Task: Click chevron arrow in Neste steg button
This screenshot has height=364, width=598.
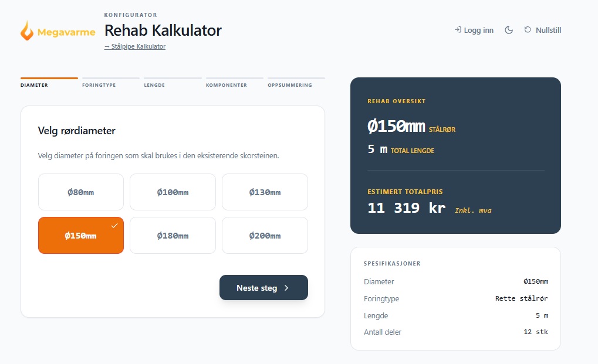Action: pyautogui.click(x=286, y=288)
